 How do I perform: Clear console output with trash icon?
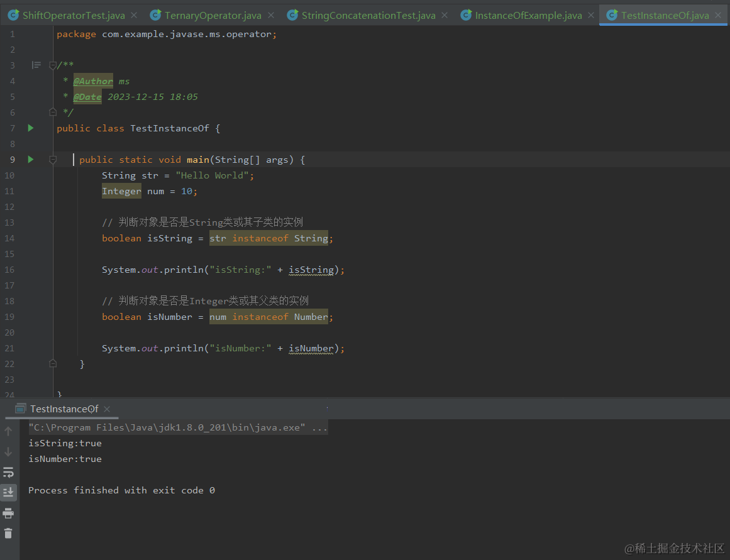tap(8, 534)
